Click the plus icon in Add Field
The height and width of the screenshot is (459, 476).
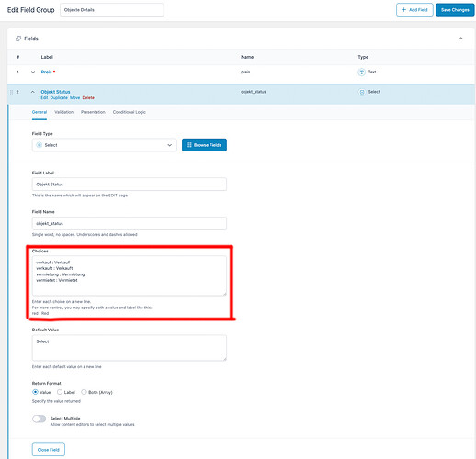coord(403,10)
